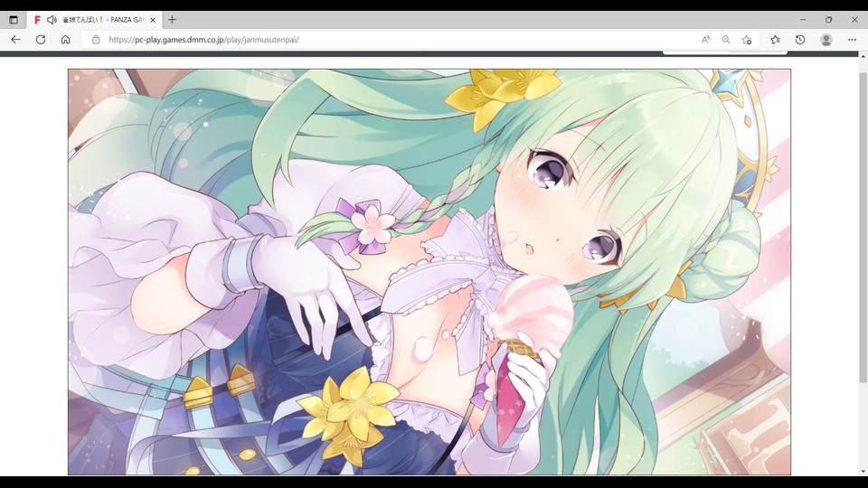
Task: Close the FANZA GAMES tab
Action: (153, 20)
